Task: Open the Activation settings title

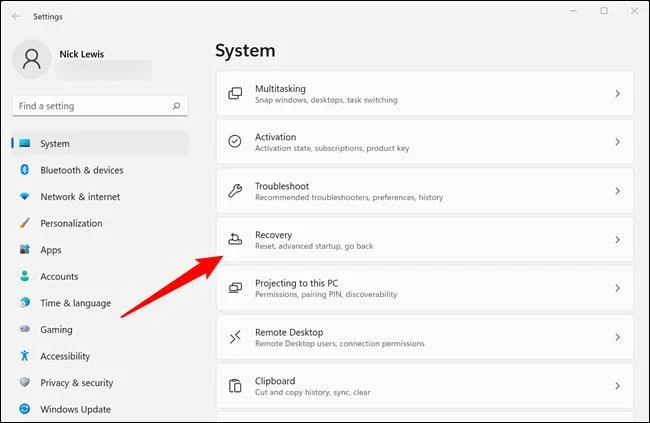Action: [276, 137]
